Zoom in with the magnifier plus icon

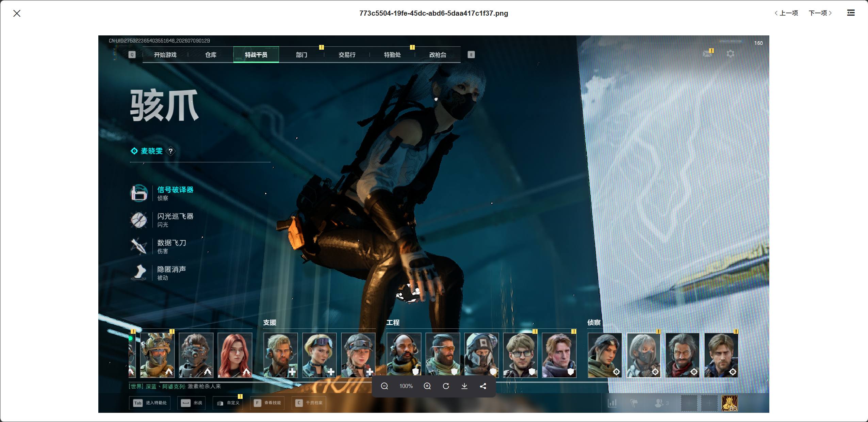427,386
